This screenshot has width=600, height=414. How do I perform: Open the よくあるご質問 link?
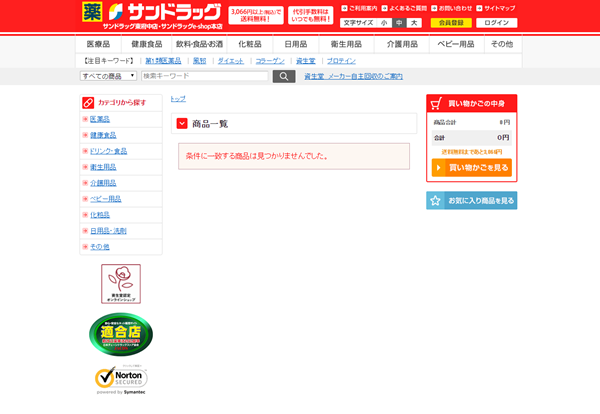(x=404, y=8)
